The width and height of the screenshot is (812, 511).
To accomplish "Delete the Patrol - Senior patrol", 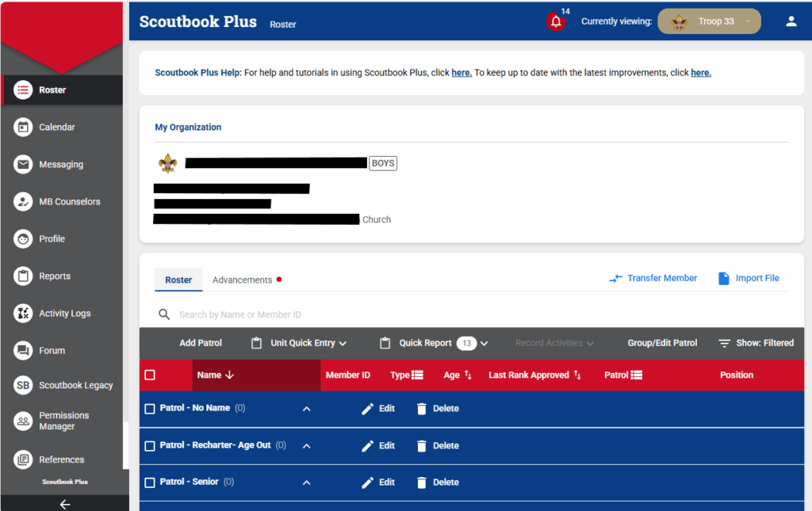I will coord(438,482).
